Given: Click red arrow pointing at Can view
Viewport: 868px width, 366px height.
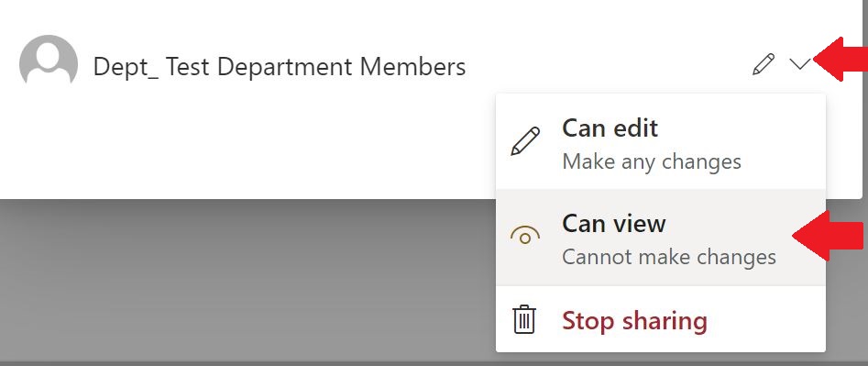Looking at the screenshot, I should pos(829,236).
